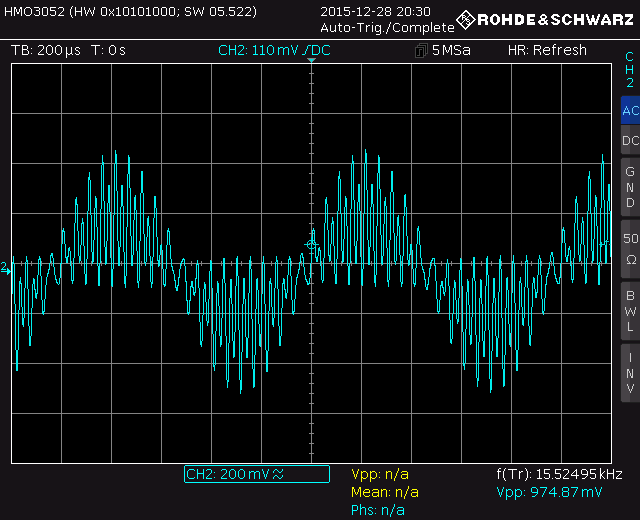Screen dimensions: 640x520
Task: Click the Auto-Trig./Complete status text
Action: click(373, 28)
